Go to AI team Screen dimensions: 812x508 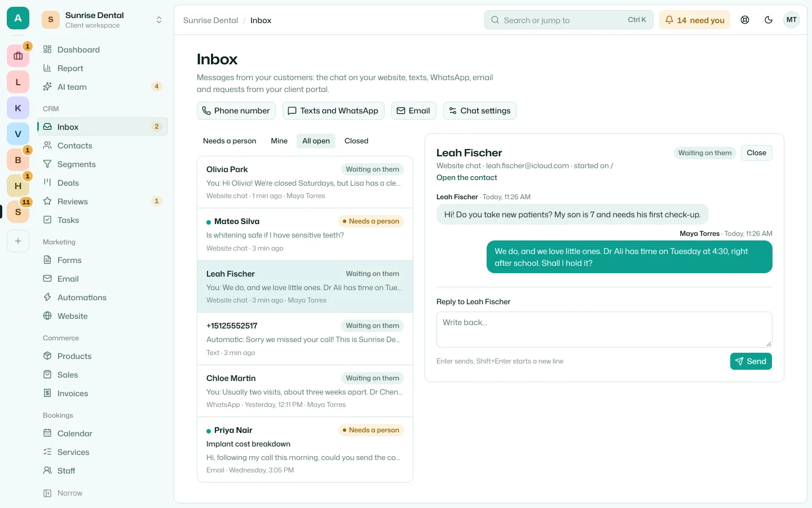pos(103,87)
